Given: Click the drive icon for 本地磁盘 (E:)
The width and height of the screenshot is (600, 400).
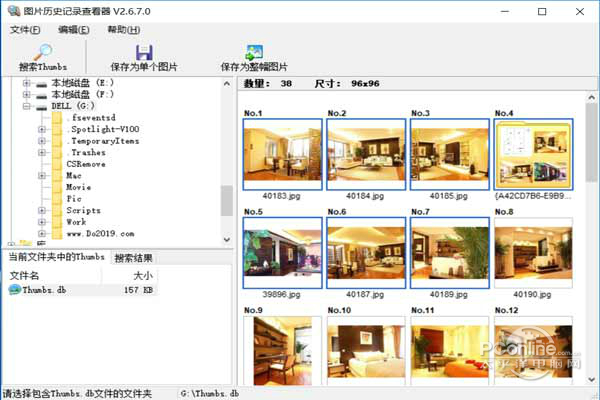Looking at the screenshot, I should 41,83.
